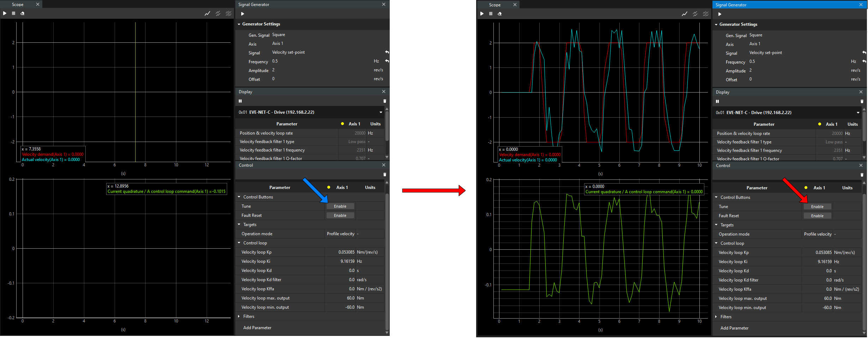Start recording with the Scope play icon
Viewport: 868px width, 338px height.
(x=4, y=13)
